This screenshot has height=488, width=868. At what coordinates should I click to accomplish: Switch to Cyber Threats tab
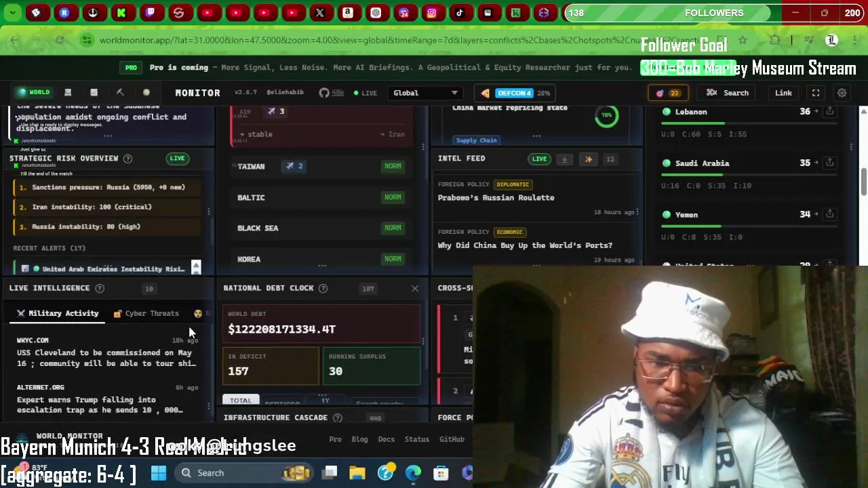[146, 313]
